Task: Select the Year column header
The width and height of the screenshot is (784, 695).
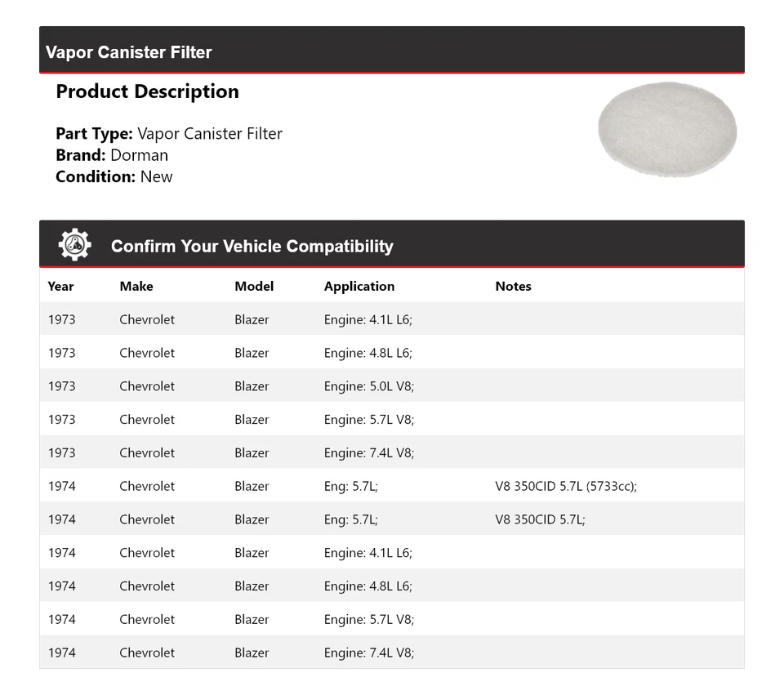Action: tap(60, 286)
